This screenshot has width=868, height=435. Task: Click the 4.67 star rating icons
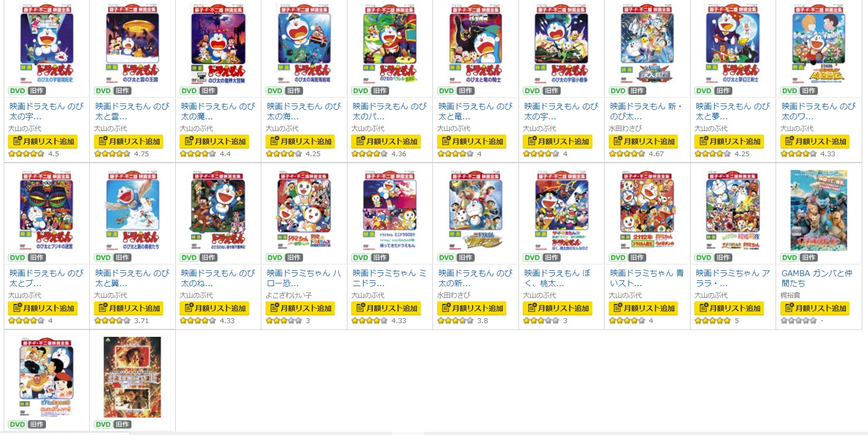click(627, 154)
